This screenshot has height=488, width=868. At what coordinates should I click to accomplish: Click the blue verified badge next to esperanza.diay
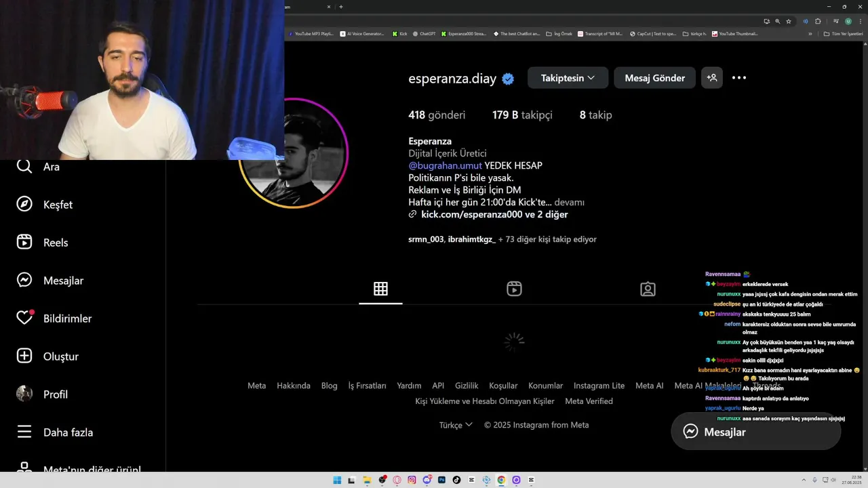tap(508, 79)
